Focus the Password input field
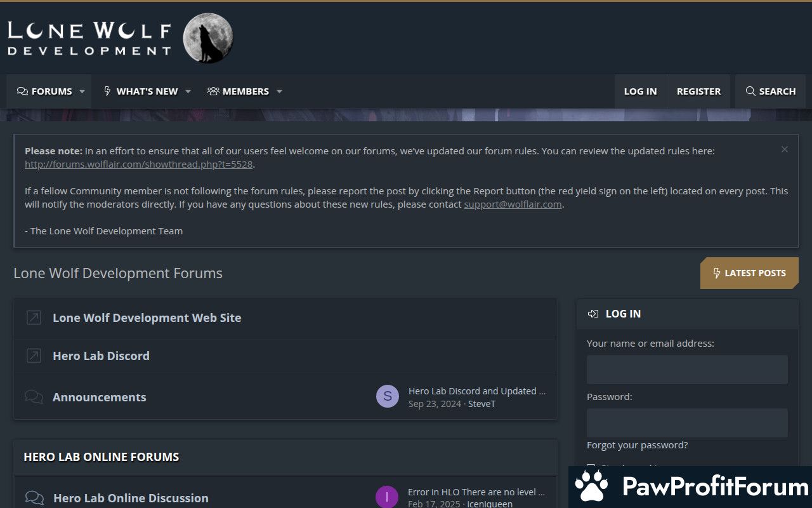812x508 pixels. point(687,423)
